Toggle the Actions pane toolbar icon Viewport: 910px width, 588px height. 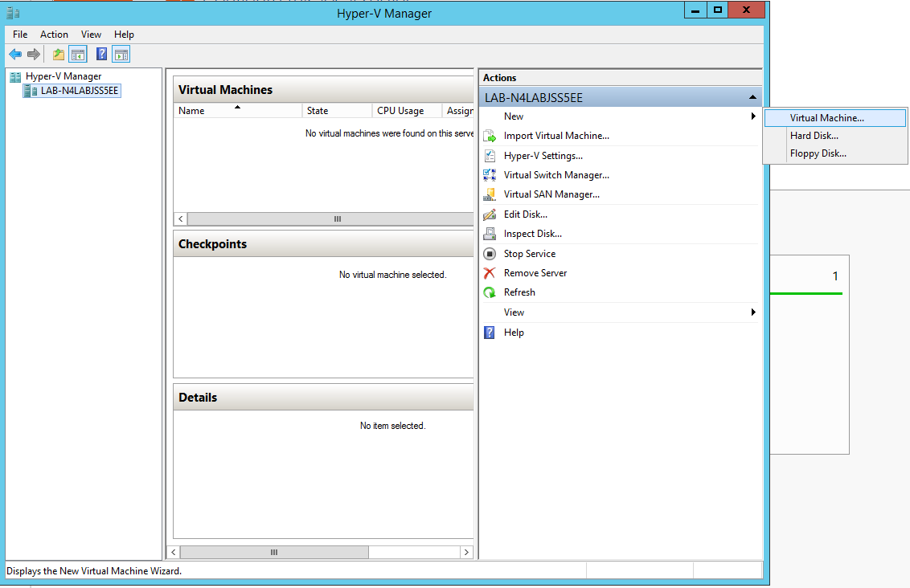click(x=121, y=54)
